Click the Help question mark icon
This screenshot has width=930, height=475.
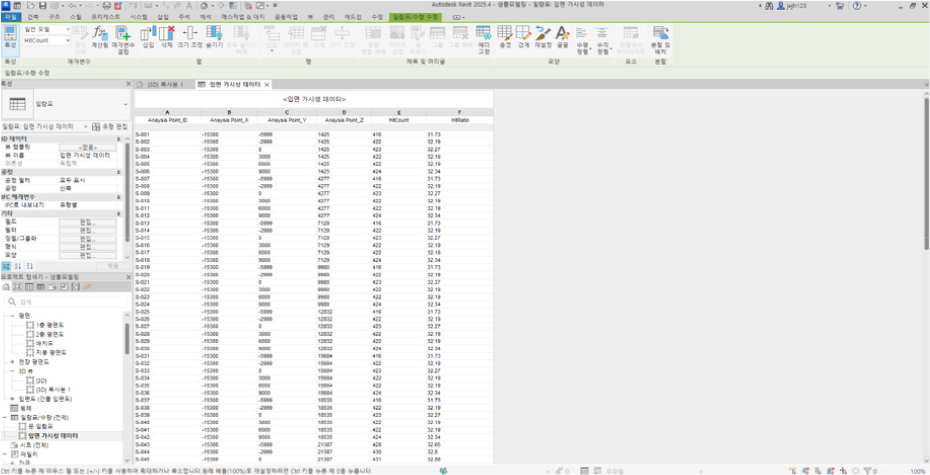[856, 5]
